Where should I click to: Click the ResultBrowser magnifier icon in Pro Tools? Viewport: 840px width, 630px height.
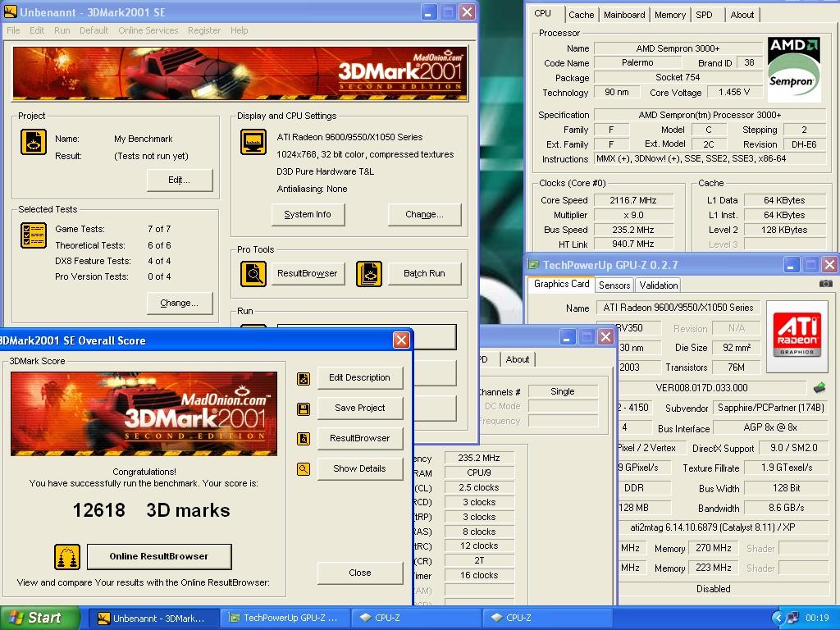(x=253, y=274)
